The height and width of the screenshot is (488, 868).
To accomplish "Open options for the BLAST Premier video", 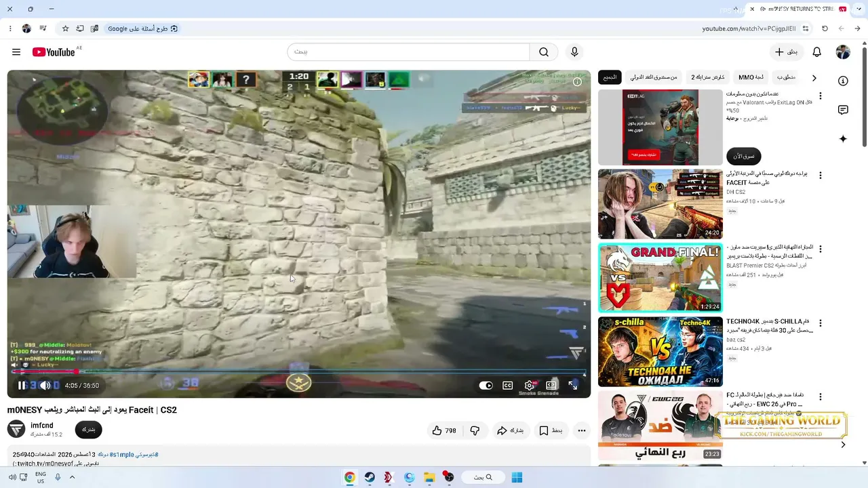I will [x=820, y=249].
